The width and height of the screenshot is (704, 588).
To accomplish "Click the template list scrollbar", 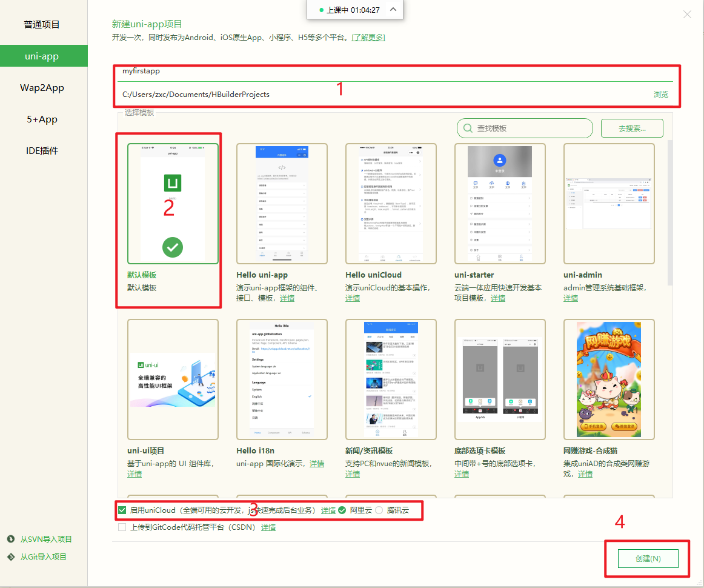I will (x=670, y=213).
